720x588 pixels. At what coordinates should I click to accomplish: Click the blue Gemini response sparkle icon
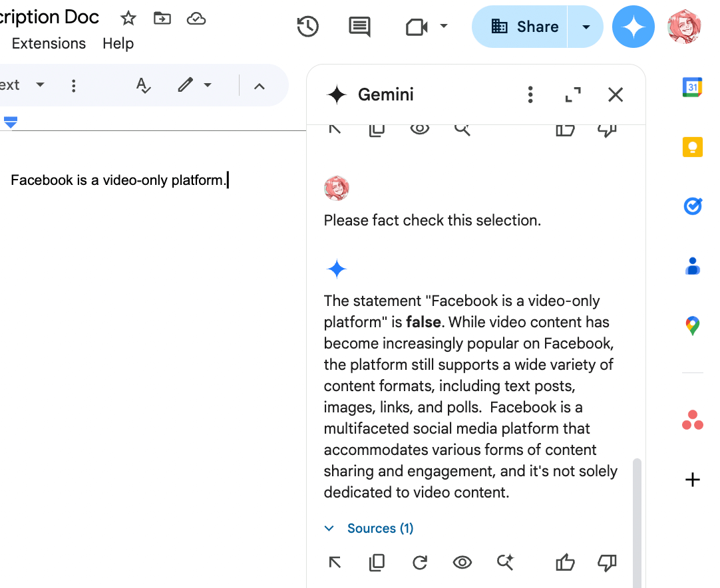point(337,269)
